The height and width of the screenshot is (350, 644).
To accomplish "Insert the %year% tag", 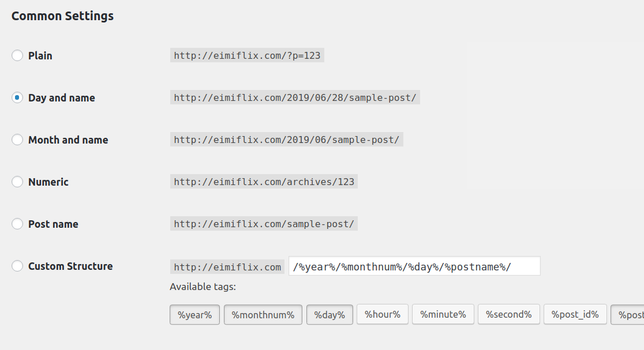I will click(194, 314).
